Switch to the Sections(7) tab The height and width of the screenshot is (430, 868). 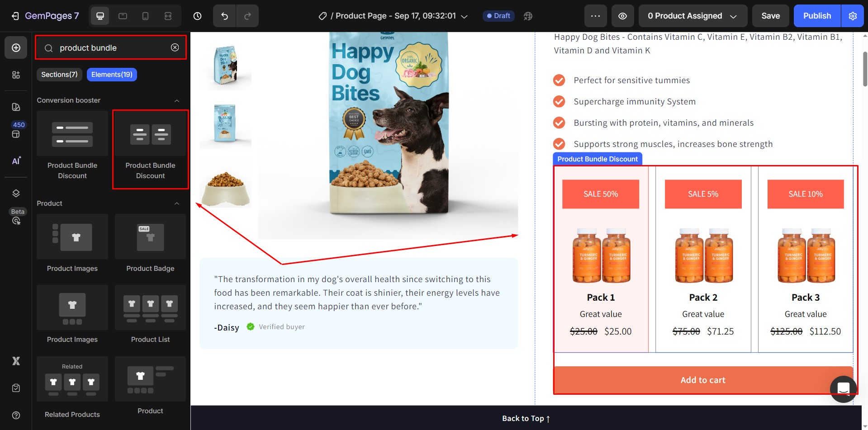59,75
